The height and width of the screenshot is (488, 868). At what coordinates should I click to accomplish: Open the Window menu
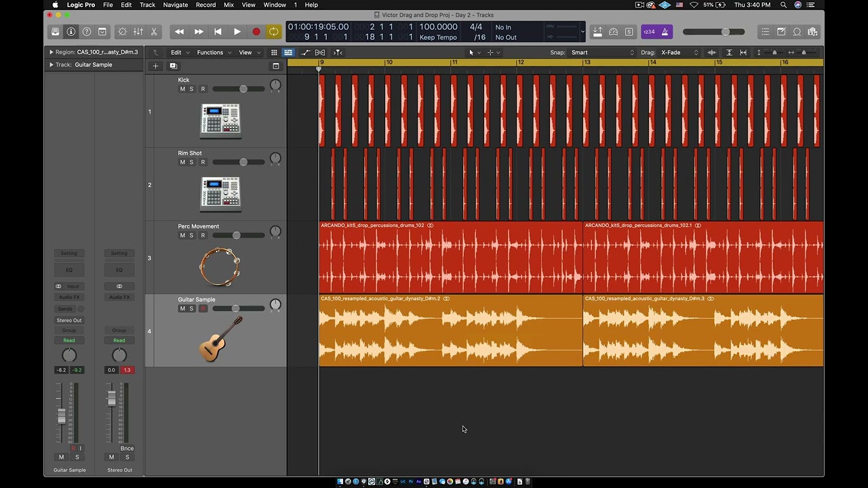(x=275, y=5)
